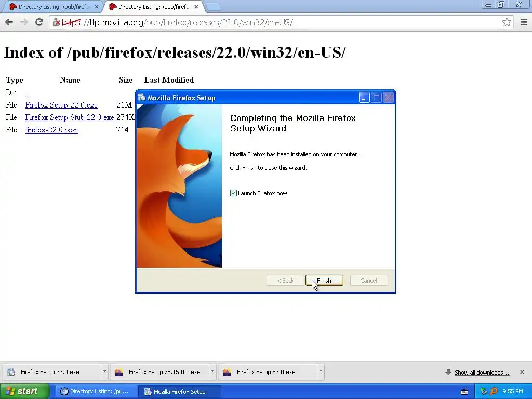Expand Firefox Setup 78.15.0 download options arrow
The height and width of the screenshot is (399, 532).
point(212,372)
